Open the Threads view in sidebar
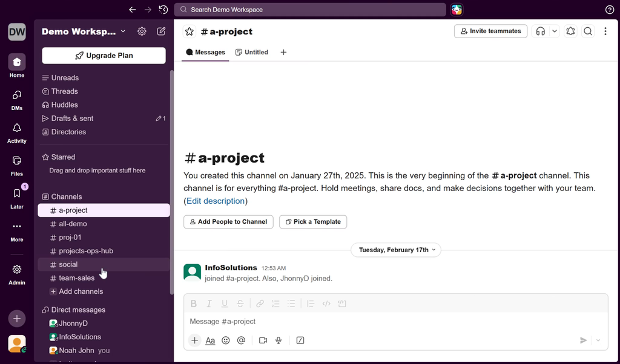This screenshot has height=364, width=620. (x=64, y=91)
